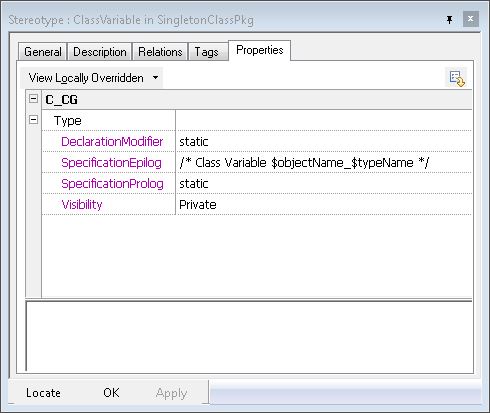The image size is (490, 413).
Task: Click the pin icon in title bar
Action: pos(449,20)
